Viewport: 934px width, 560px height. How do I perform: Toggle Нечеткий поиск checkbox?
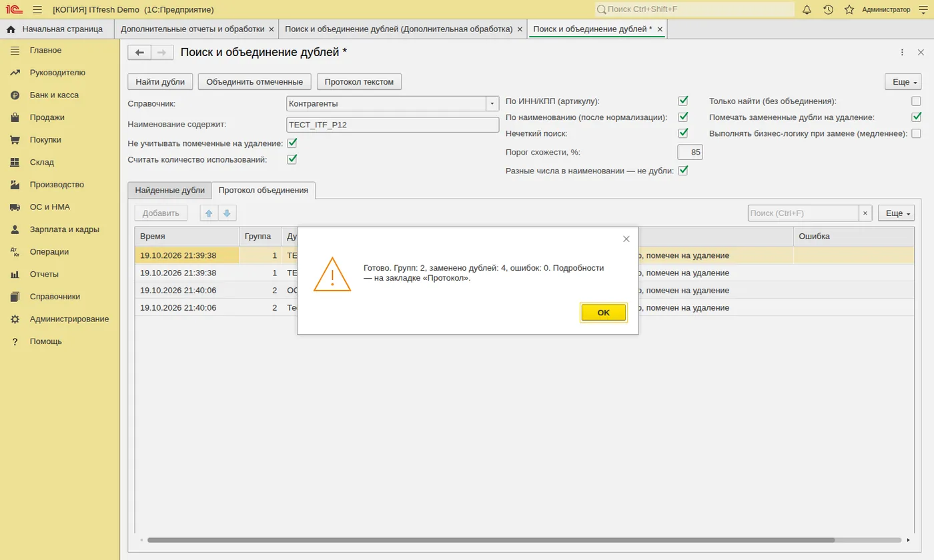tap(683, 133)
